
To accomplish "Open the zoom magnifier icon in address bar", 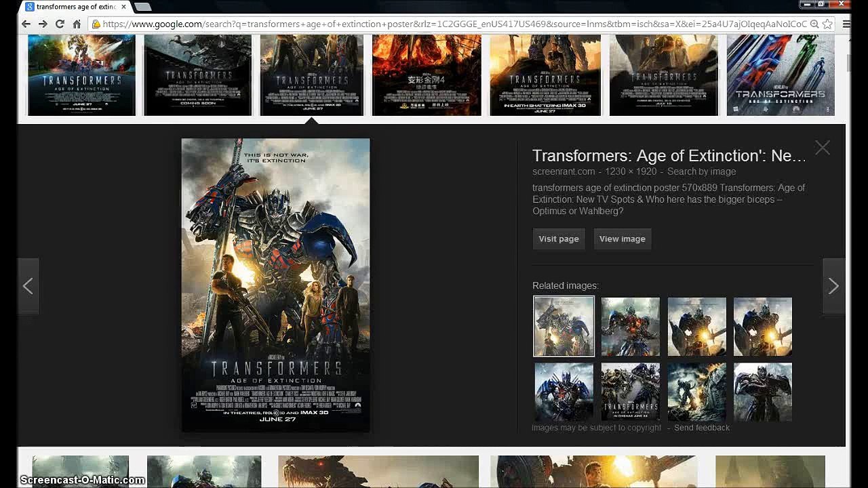I will (814, 24).
